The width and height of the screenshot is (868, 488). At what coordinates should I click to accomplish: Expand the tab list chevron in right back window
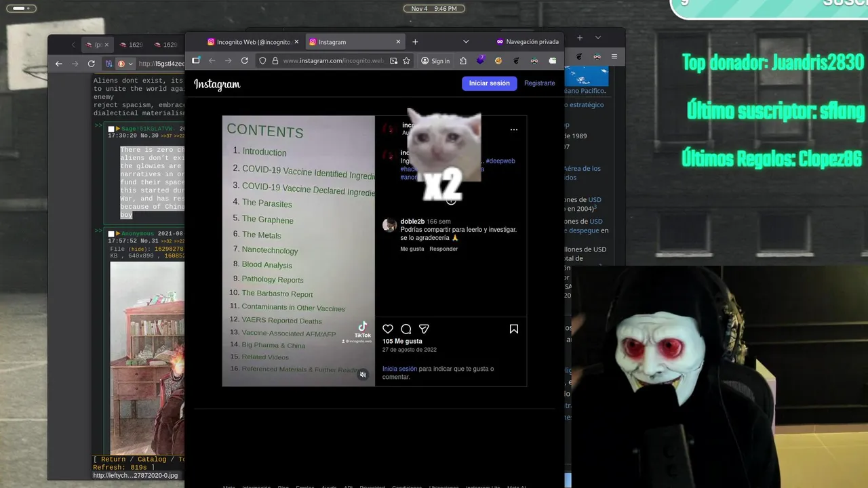click(x=597, y=38)
